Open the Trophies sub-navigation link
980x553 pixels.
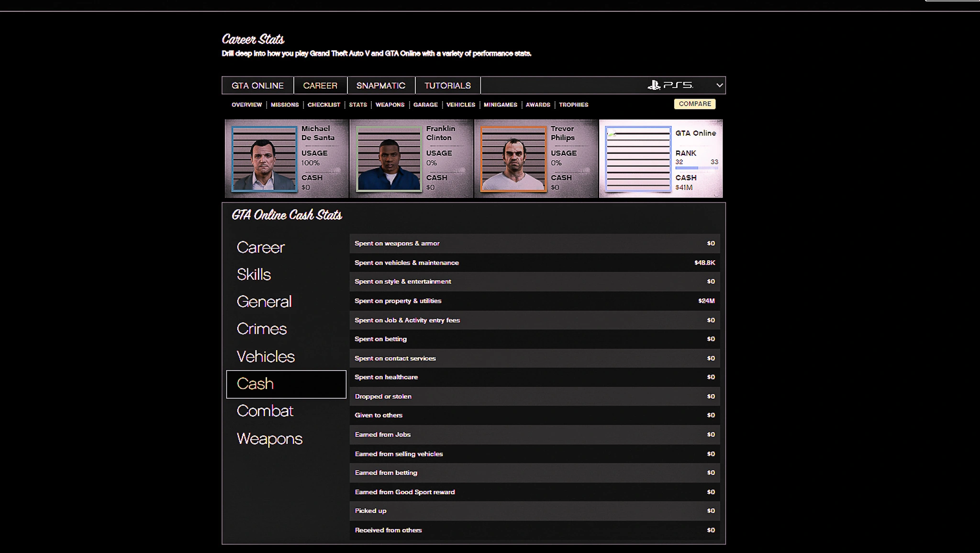573,105
